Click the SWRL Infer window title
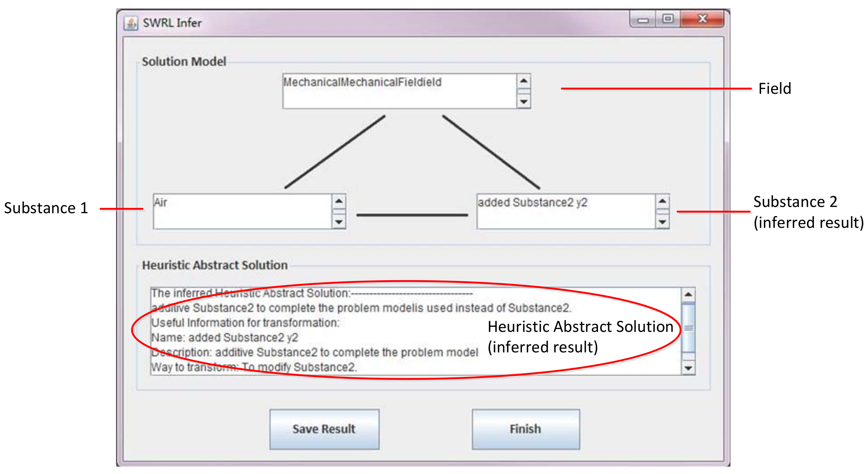This screenshot has height=474, width=868. click(172, 23)
